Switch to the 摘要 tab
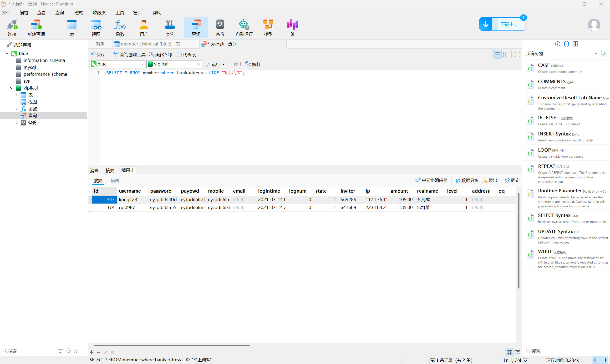Viewport: 610px width, 364px height. point(110,170)
